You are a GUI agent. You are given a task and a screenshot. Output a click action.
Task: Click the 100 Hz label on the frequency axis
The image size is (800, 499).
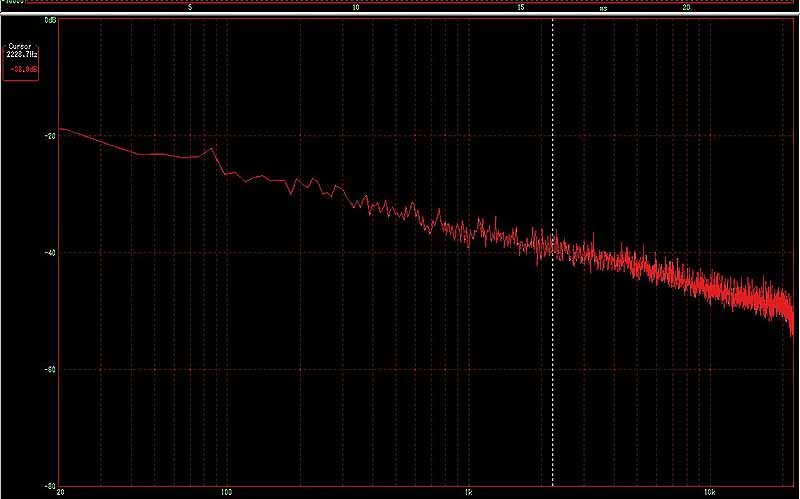coord(227,492)
